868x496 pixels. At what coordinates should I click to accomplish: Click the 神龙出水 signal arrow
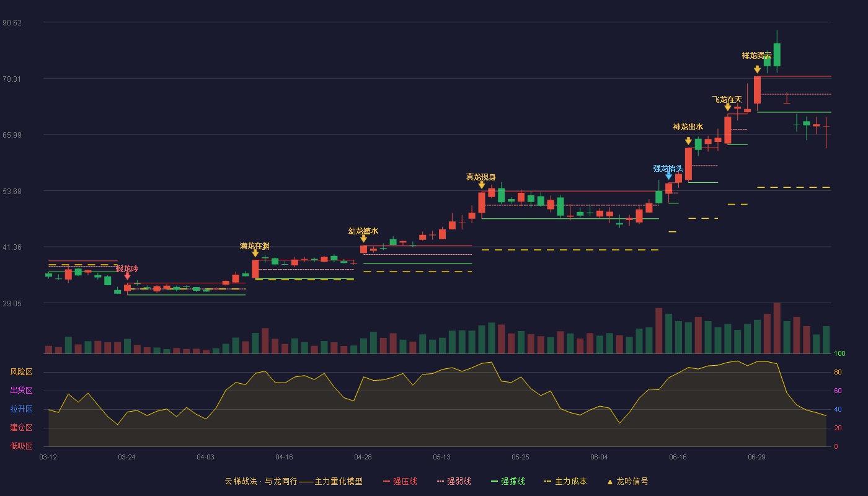pyautogui.click(x=688, y=141)
